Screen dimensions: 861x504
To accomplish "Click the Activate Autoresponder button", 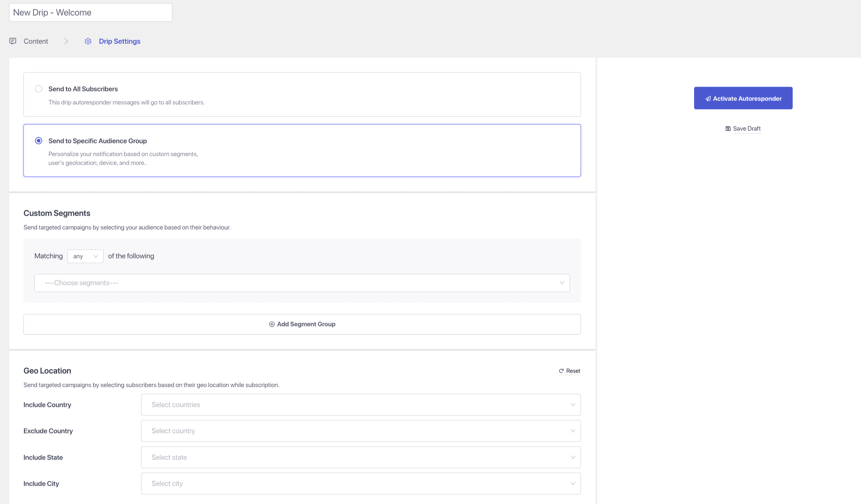I will click(743, 98).
